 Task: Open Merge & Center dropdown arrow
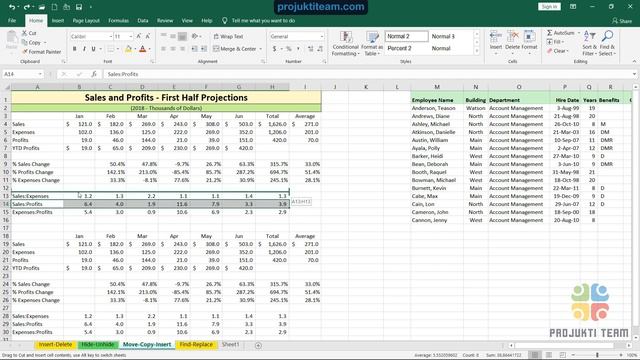point(260,49)
